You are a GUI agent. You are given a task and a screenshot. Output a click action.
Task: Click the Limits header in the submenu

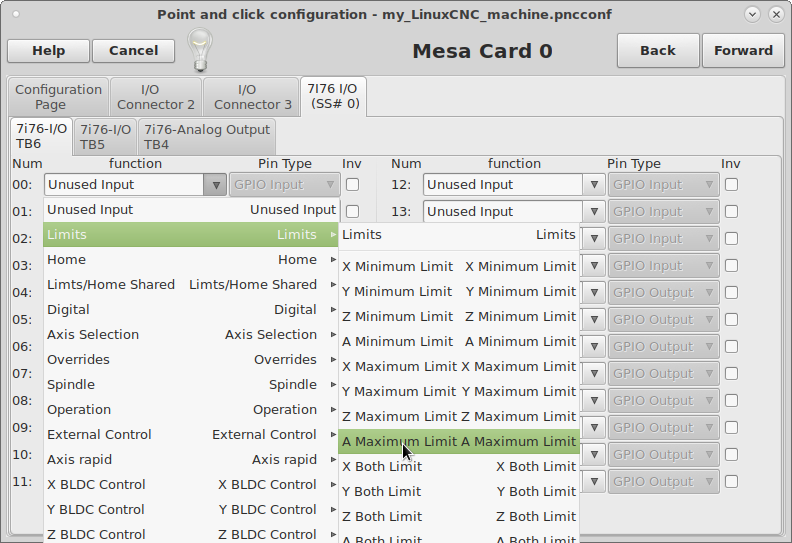459,235
